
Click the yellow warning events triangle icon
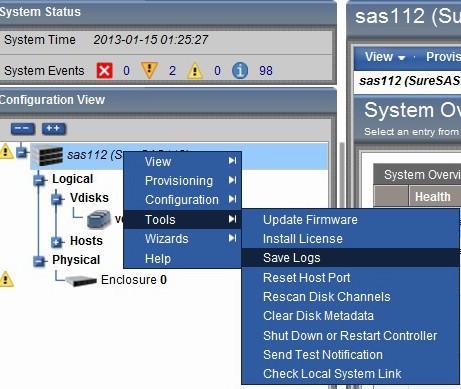point(195,71)
